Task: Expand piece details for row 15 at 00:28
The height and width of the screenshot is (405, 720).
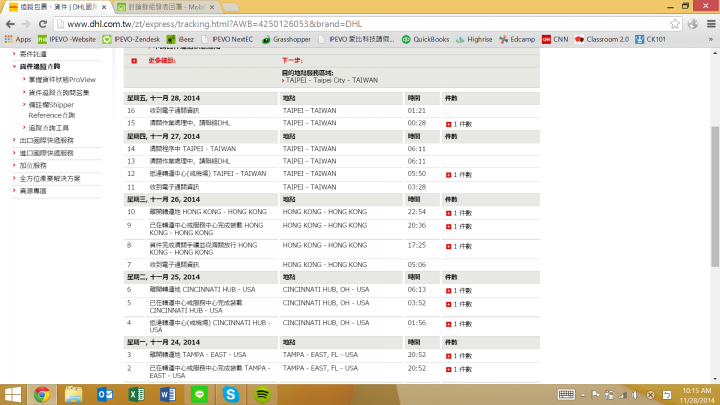Action: click(449, 124)
